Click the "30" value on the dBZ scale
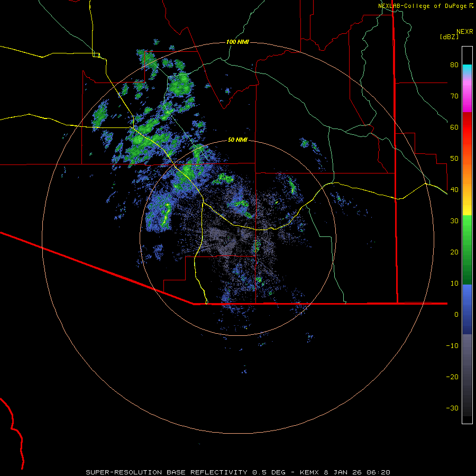The image size is (476, 476). pyautogui.click(x=454, y=221)
